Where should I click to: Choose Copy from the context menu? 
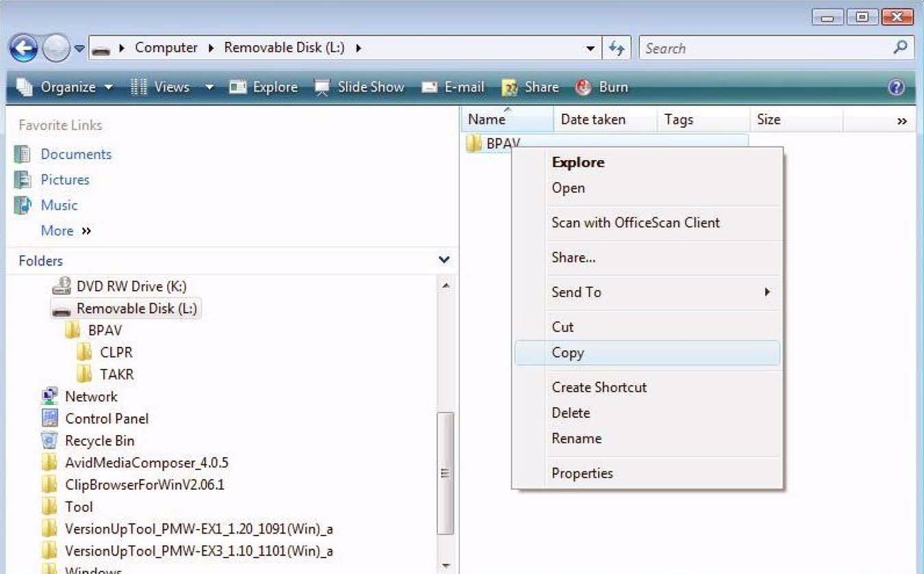[x=568, y=353]
